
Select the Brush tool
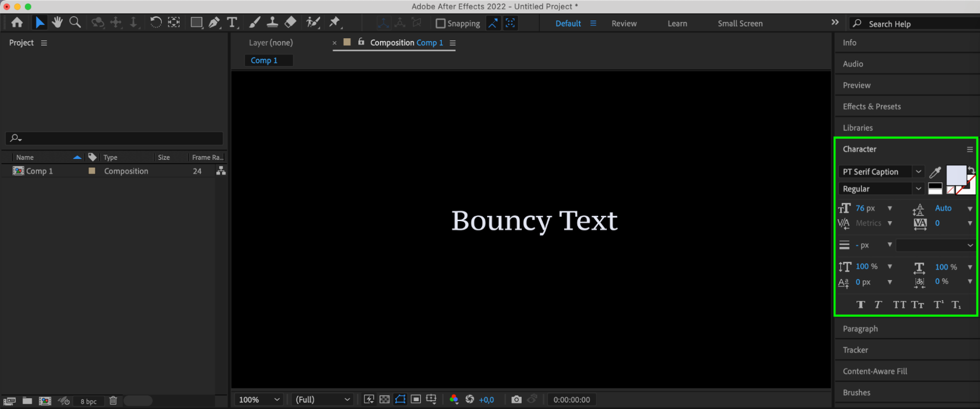pyautogui.click(x=254, y=23)
